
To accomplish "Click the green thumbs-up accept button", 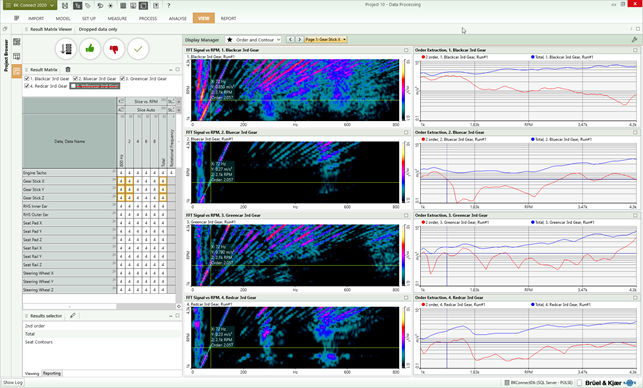I will click(90, 49).
